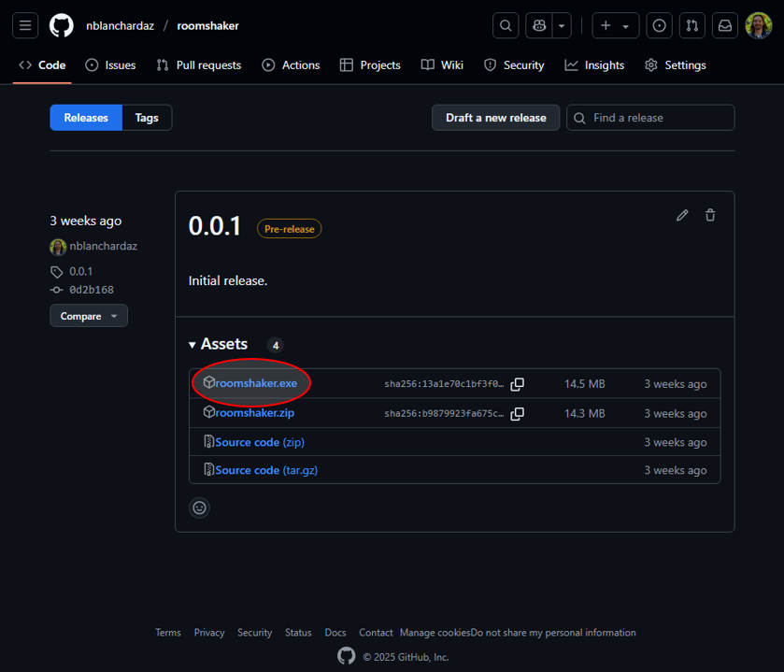784x672 pixels.
Task: Edit release with the pencil icon
Action: (x=682, y=215)
